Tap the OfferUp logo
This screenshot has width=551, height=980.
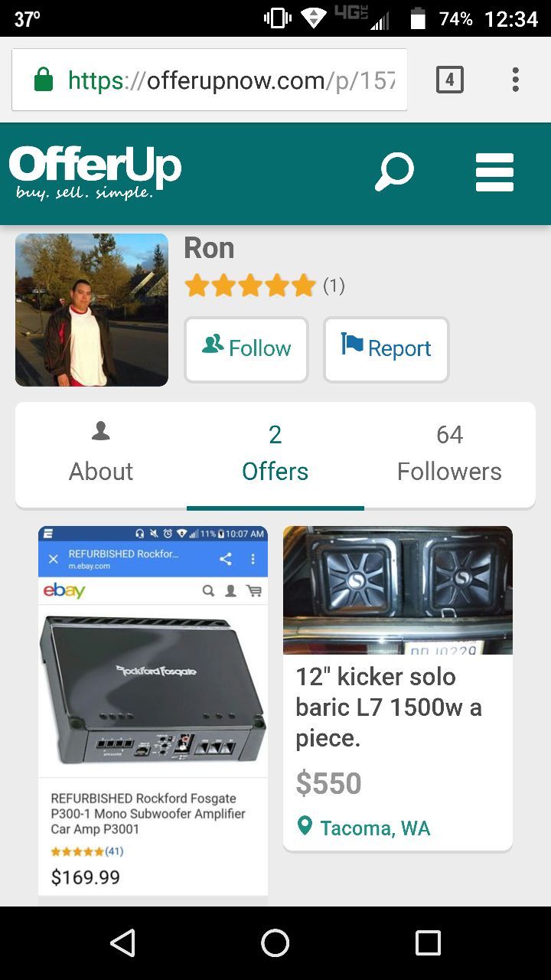tap(96, 171)
